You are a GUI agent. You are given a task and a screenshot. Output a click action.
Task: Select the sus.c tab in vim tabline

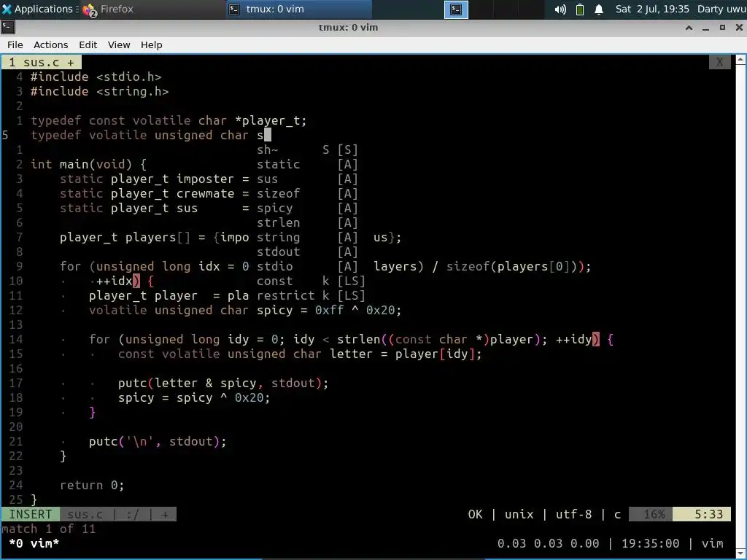tap(42, 63)
